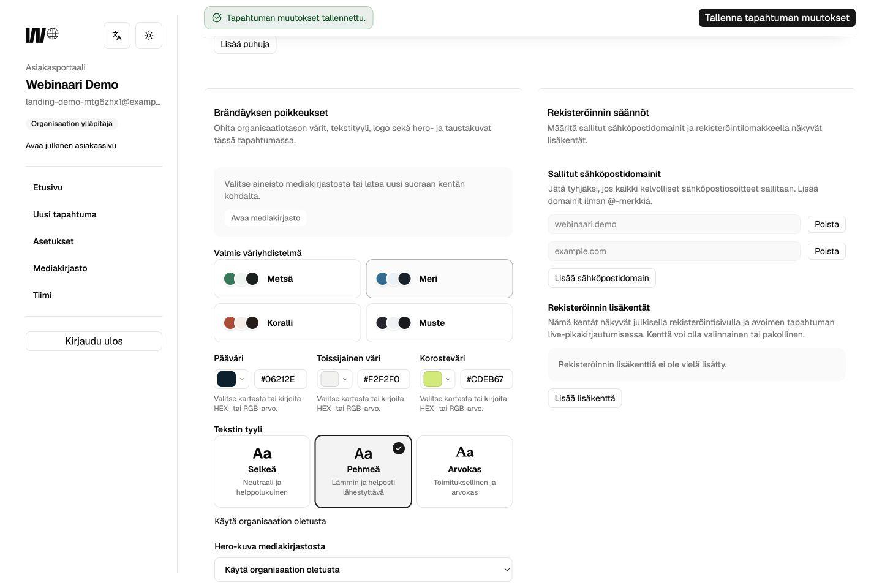882x588 pixels.
Task: Choose the Muste color preset
Action: coord(439,323)
